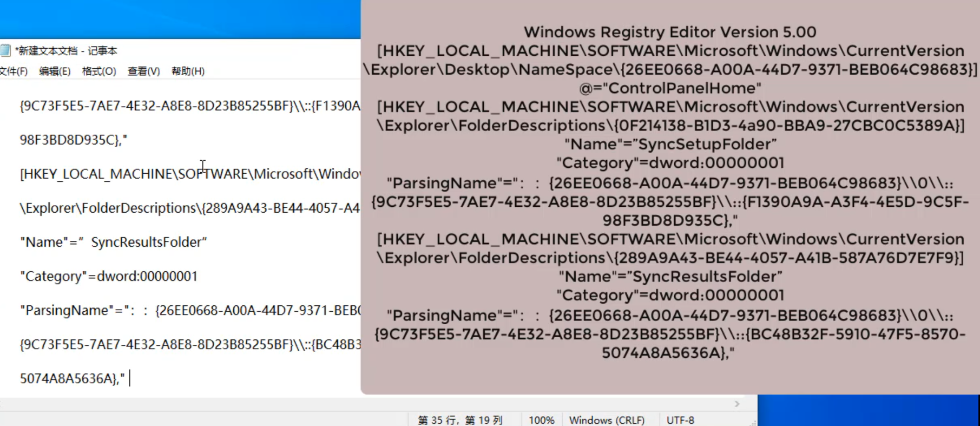This screenshot has height=426, width=980.
Task: Click the '[HKEY_LOCAL_MACHINE\SOFTWARE' line in Notepad
Action: [190, 174]
